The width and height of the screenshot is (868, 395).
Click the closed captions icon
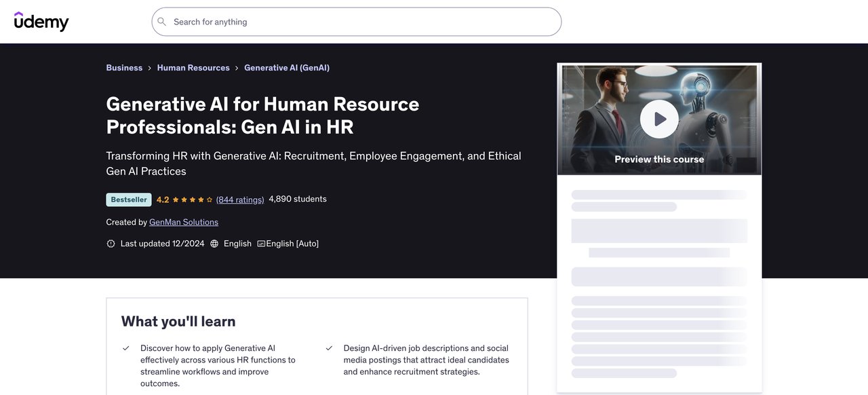coord(261,244)
